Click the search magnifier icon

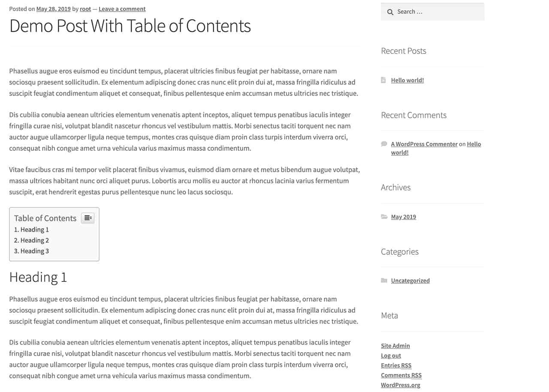[390, 12]
